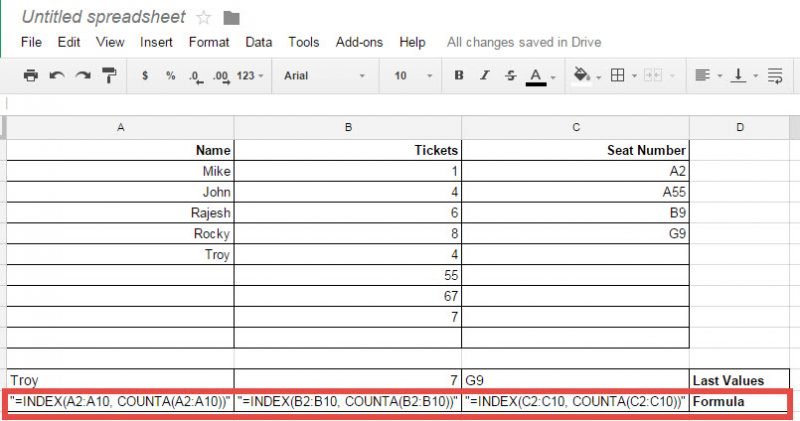
Task: Decrease decimal places
Action: (196, 77)
